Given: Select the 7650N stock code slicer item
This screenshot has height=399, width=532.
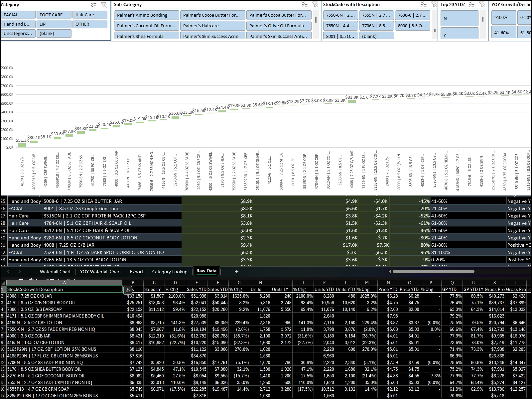Looking at the screenshot, I should point(340,26).
